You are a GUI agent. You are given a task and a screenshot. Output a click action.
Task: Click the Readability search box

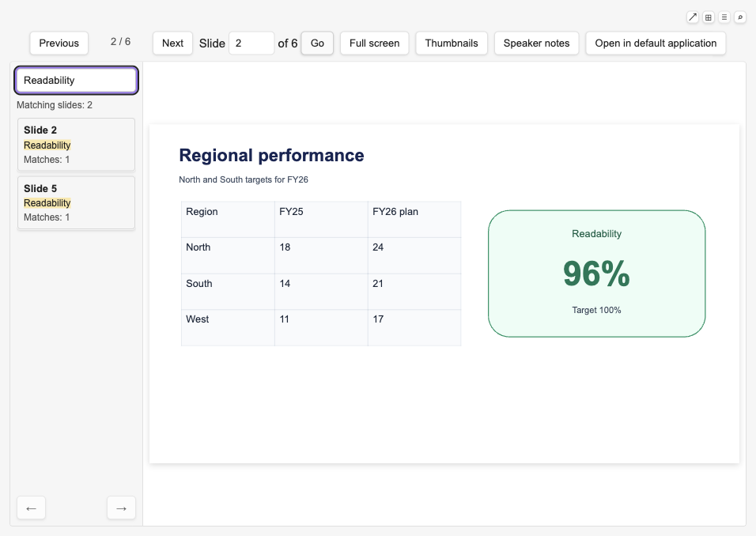click(76, 80)
